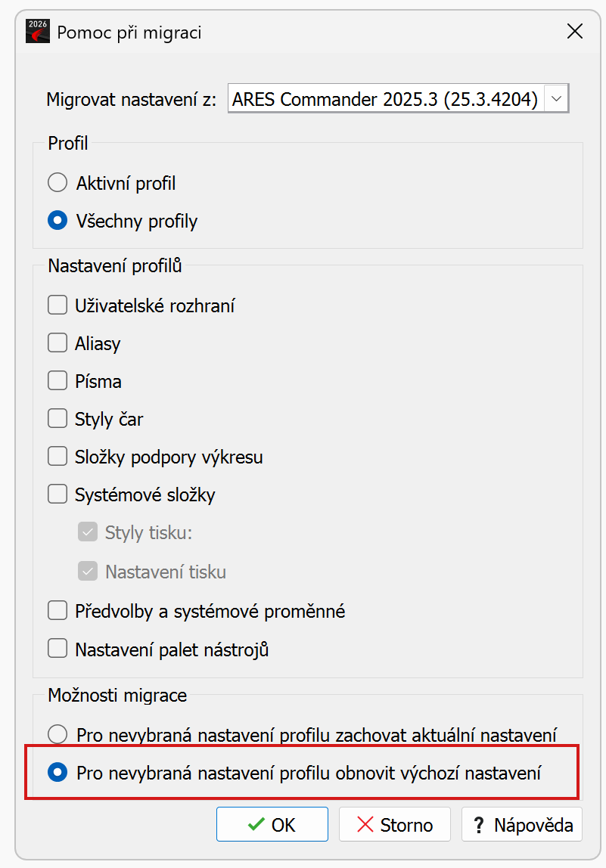This screenshot has width=606, height=868.
Task: Enable the Uživatelské rozhraní checkbox
Action: click(x=57, y=305)
